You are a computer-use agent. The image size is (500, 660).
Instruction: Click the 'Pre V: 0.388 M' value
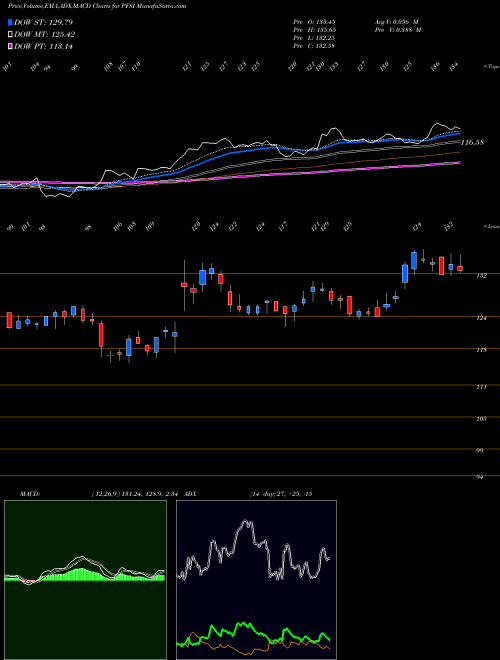click(398, 30)
